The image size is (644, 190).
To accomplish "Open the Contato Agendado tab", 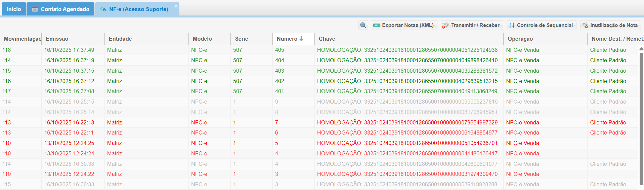I will coord(60,9).
